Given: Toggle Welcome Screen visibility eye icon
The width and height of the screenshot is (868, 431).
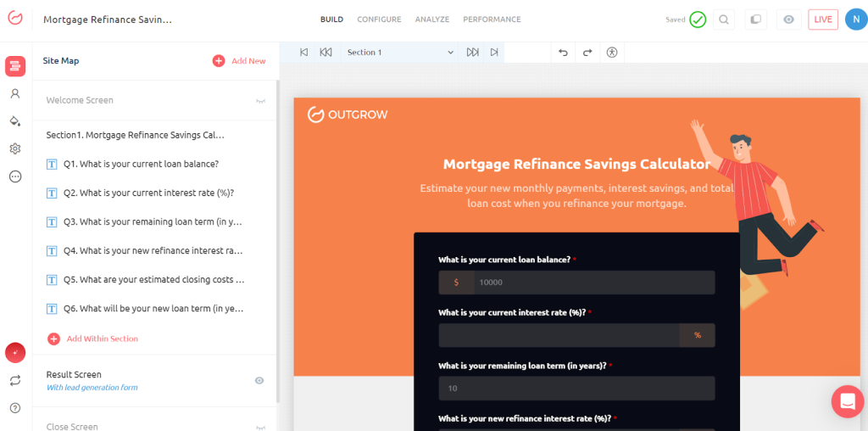Looking at the screenshot, I should (x=260, y=101).
